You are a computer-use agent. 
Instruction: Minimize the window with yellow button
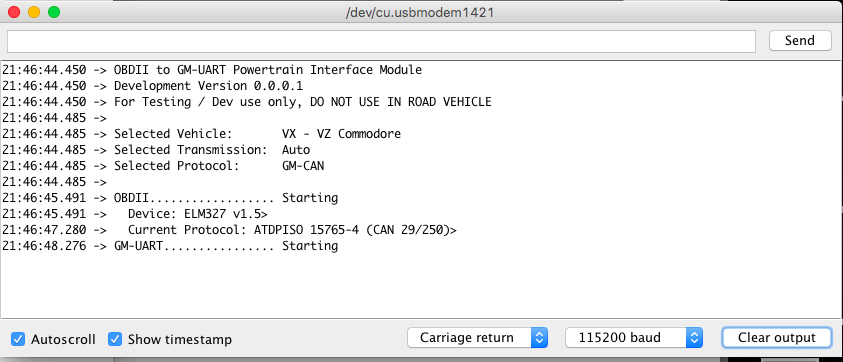click(x=33, y=12)
